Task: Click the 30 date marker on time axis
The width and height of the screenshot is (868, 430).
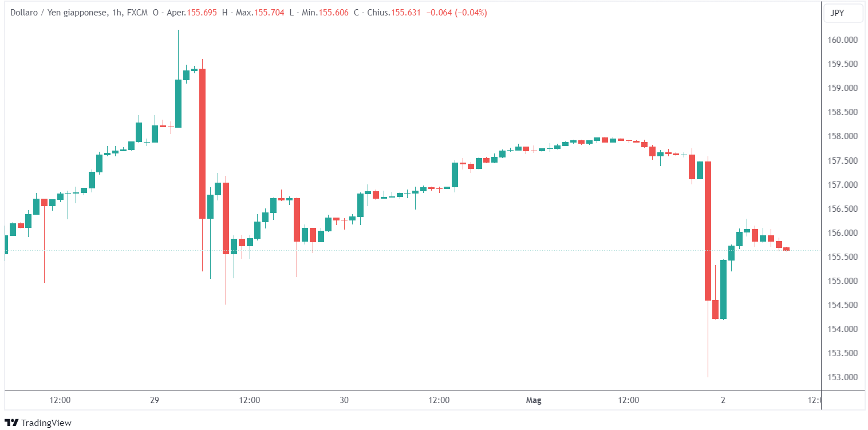Action: coord(344,400)
